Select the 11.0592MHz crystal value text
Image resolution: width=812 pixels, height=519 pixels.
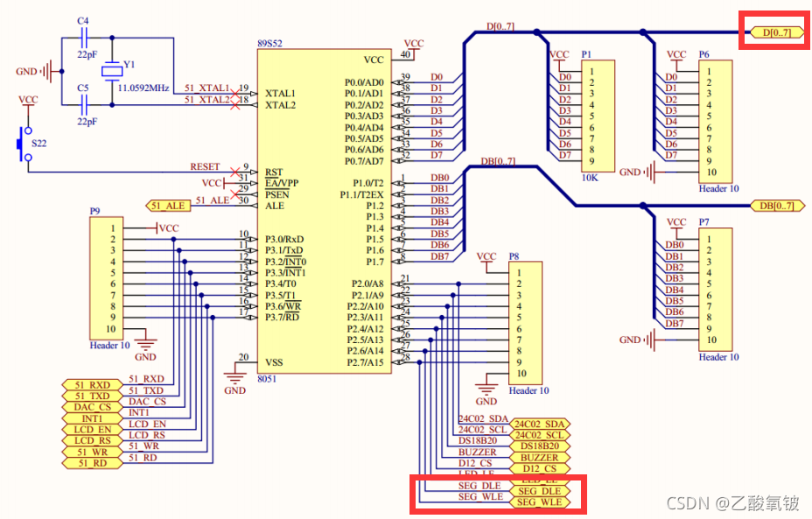(x=143, y=88)
